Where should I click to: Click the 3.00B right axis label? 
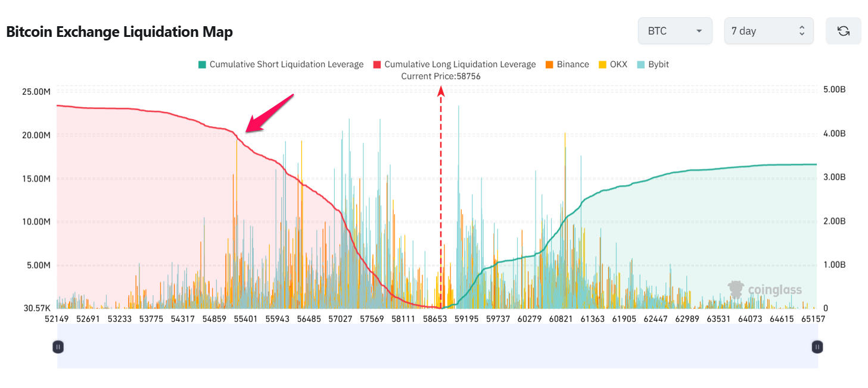click(835, 177)
